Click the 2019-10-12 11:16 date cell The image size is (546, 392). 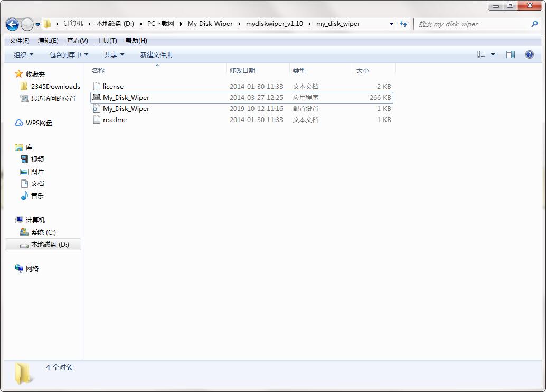(x=256, y=109)
